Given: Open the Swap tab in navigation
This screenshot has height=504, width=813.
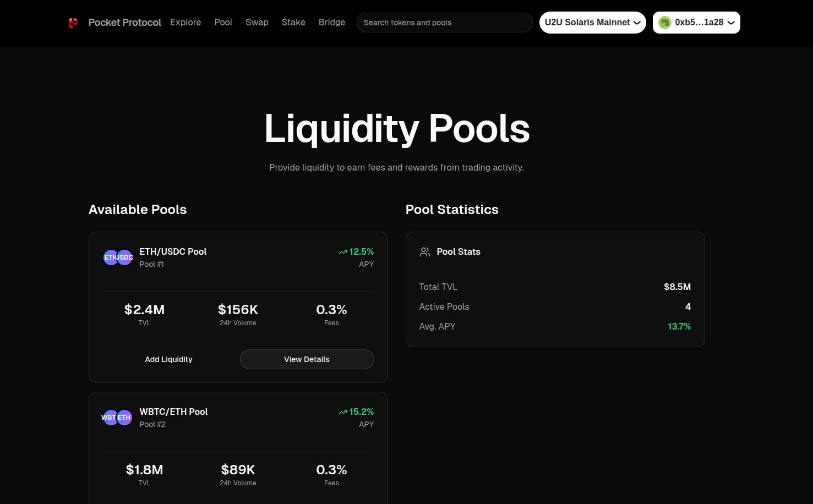Looking at the screenshot, I should [257, 23].
